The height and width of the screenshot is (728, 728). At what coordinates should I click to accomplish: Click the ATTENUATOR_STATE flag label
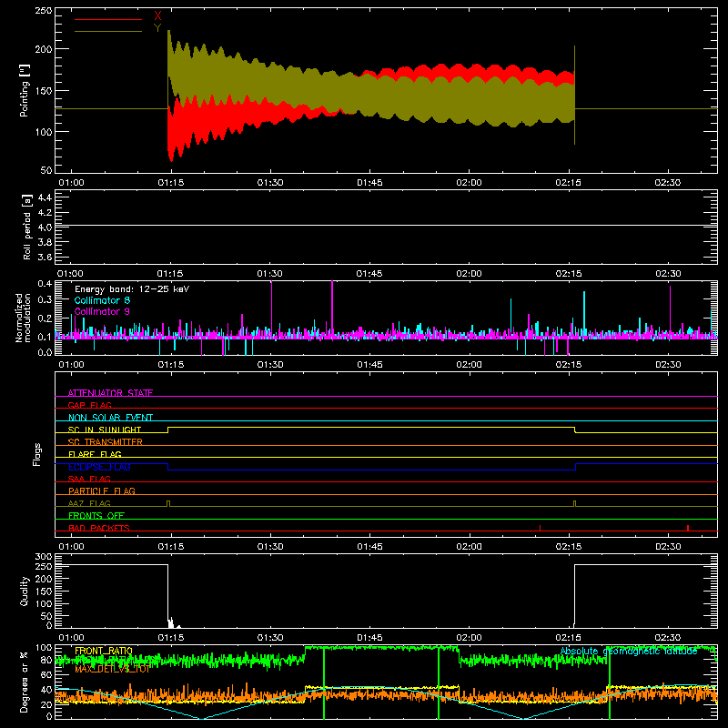click(110, 393)
